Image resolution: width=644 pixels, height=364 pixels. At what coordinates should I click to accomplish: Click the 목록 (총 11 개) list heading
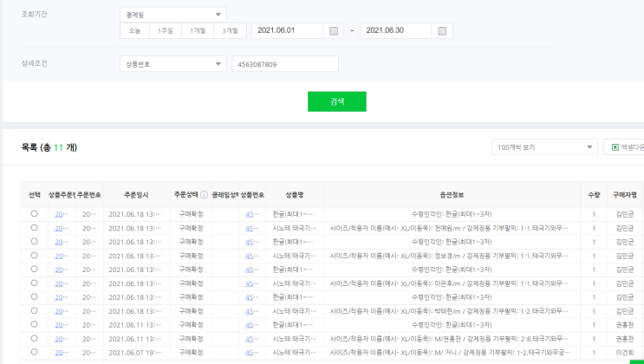tap(49, 147)
